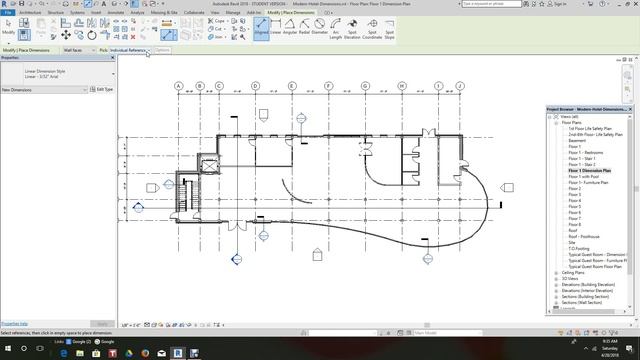The width and height of the screenshot is (640, 360).
Task: Click the Revit application logo button
Action: pyautogui.click(x=4, y=4)
